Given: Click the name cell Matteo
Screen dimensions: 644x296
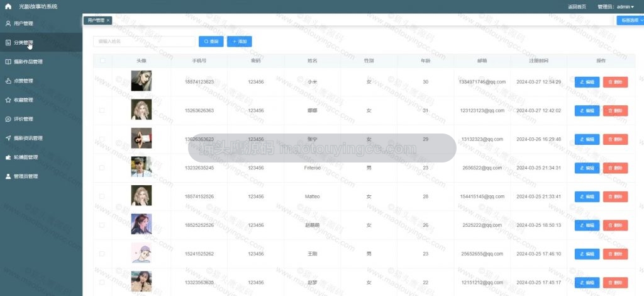Looking at the screenshot, I should pos(312,196).
